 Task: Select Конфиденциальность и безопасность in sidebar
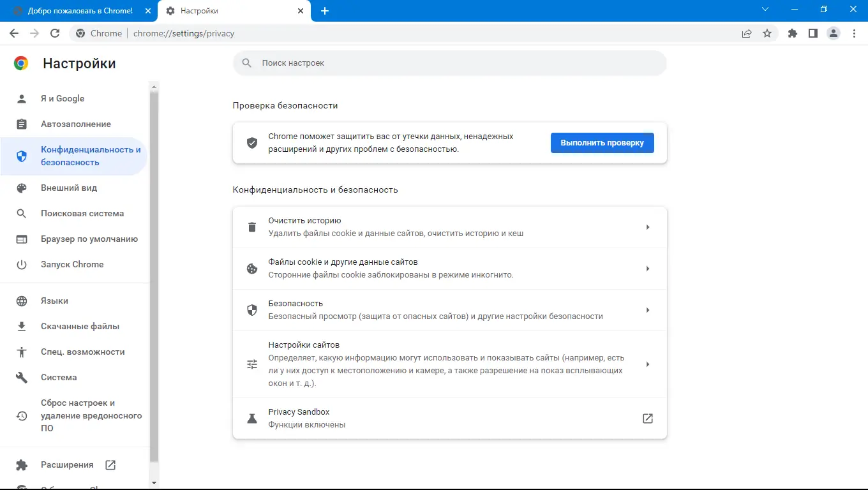(74, 156)
